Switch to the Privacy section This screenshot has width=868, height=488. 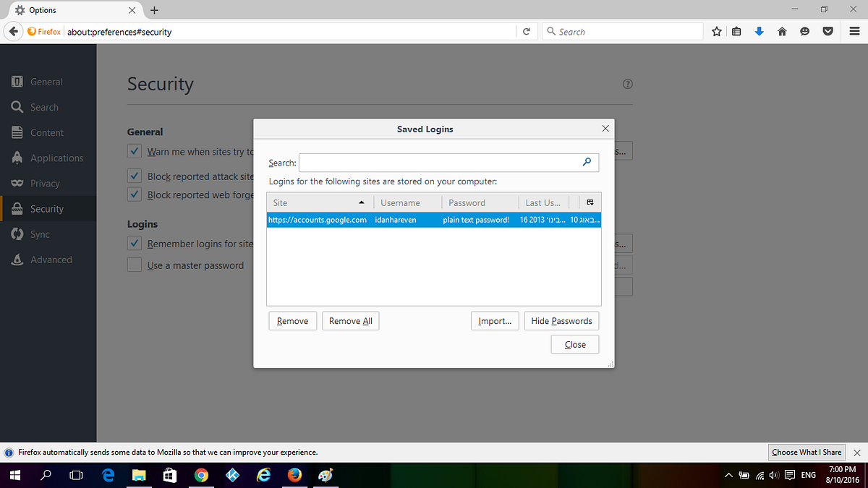point(45,183)
